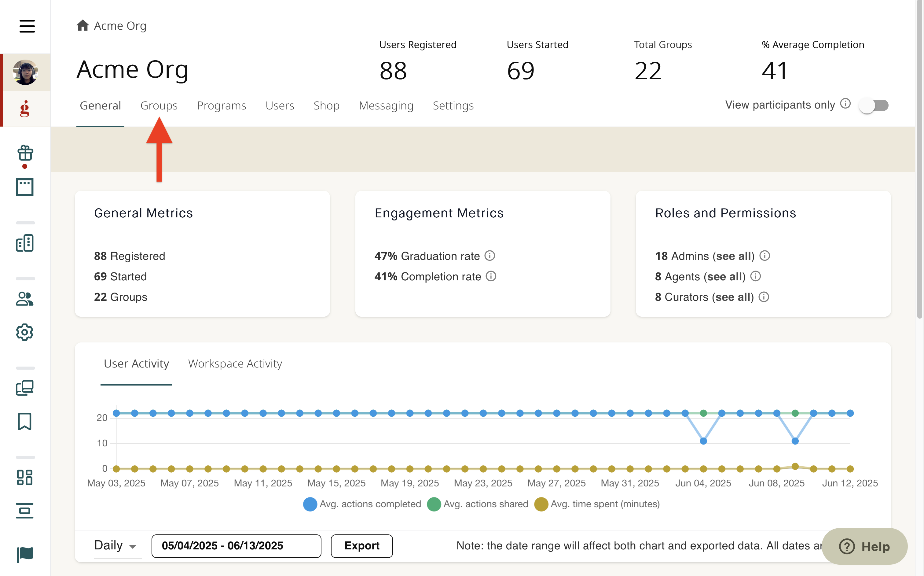Viewport: 924px width, 576px height.
Task: Toggle Avg. actions shared legend swatch
Action: pyautogui.click(x=434, y=504)
